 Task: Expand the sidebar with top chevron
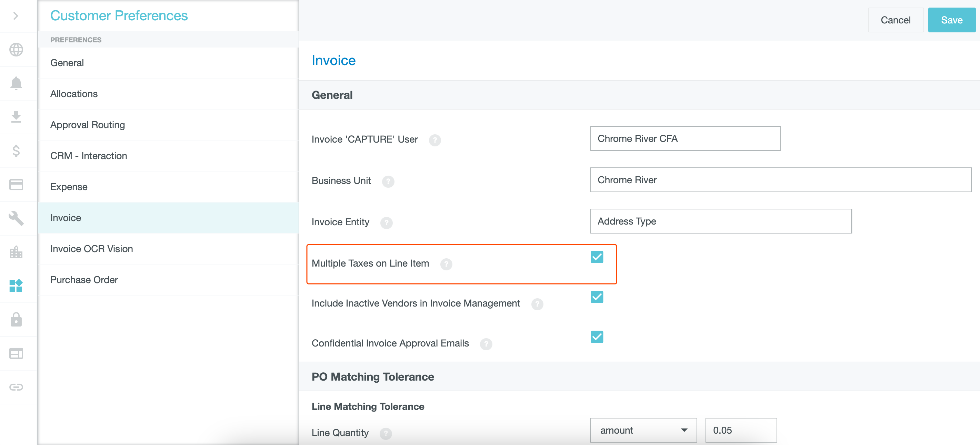coord(16,16)
